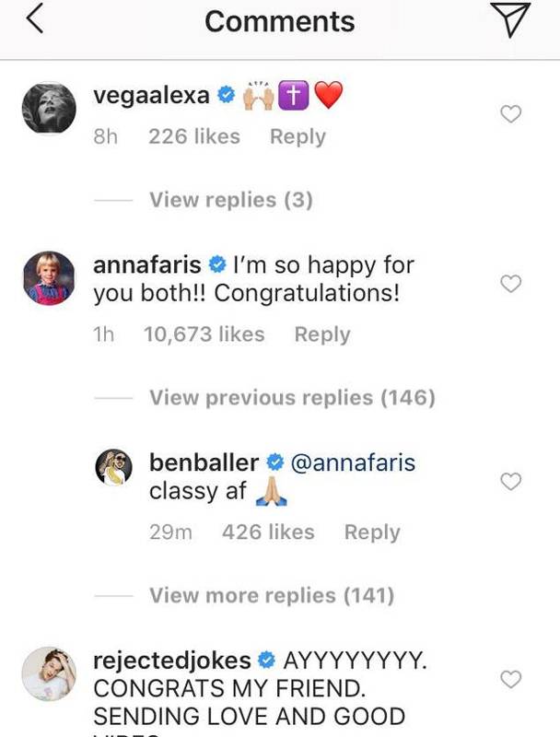The width and height of the screenshot is (560, 737).
Task: Open the @annafaris mention link
Action: pyautogui.click(x=353, y=462)
